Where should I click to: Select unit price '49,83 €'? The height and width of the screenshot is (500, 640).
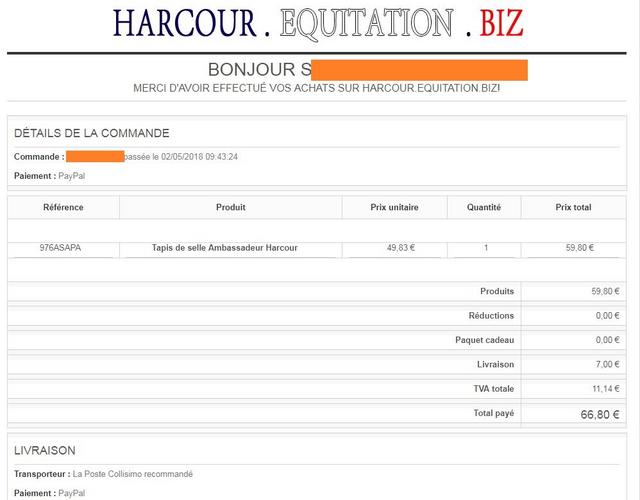click(x=401, y=248)
